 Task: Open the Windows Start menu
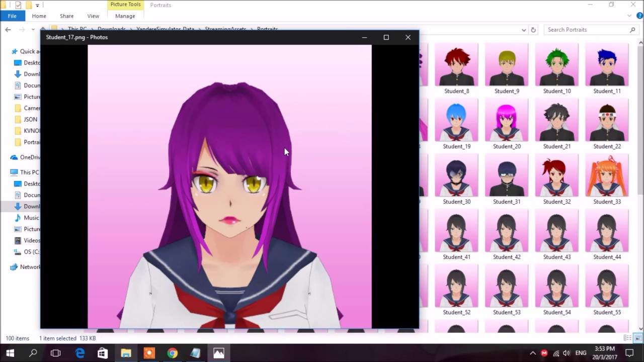click(10, 353)
